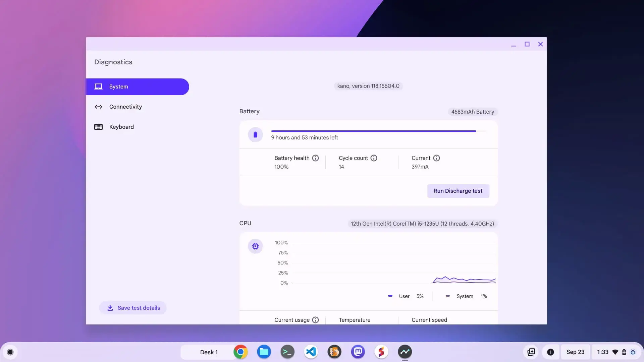Click the network status icon in taskbar
The height and width of the screenshot is (362, 644).
click(x=615, y=352)
